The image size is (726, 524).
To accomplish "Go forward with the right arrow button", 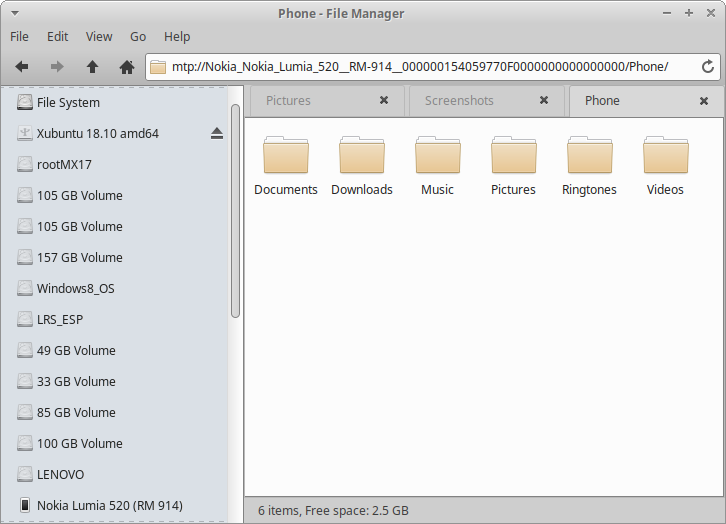I will click(57, 67).
